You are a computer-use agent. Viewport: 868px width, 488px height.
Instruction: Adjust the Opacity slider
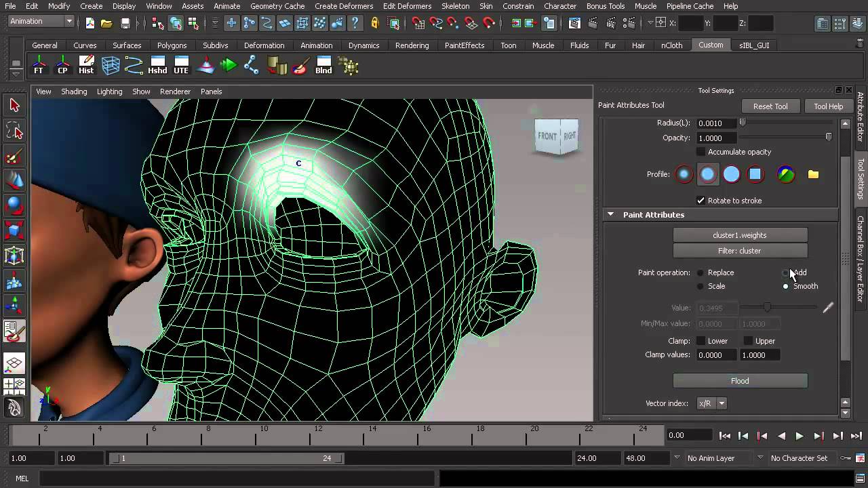click(828, 138)
